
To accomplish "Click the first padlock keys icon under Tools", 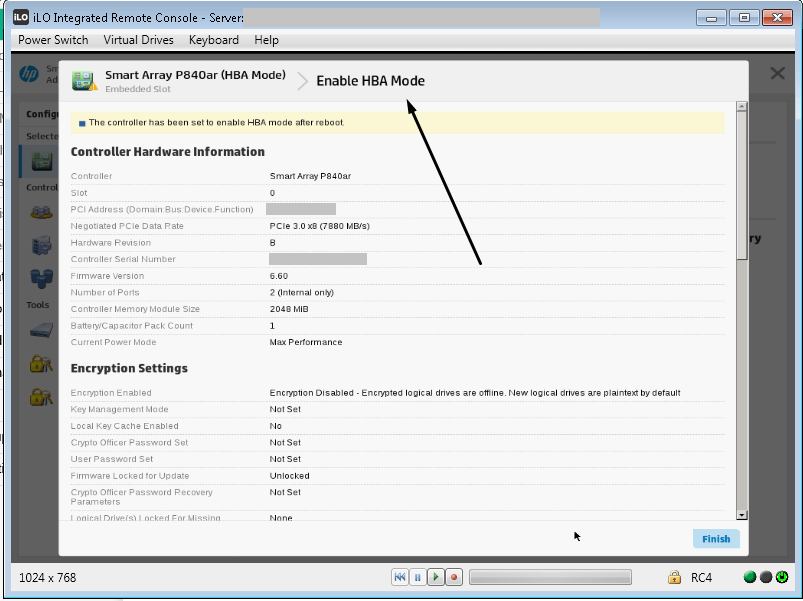I will 41,363.
